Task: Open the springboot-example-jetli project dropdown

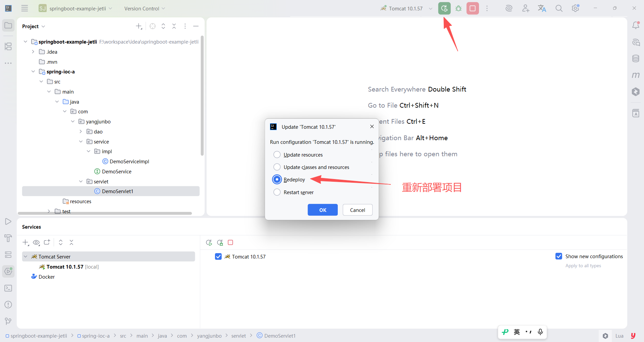Action: click(75, 8)
